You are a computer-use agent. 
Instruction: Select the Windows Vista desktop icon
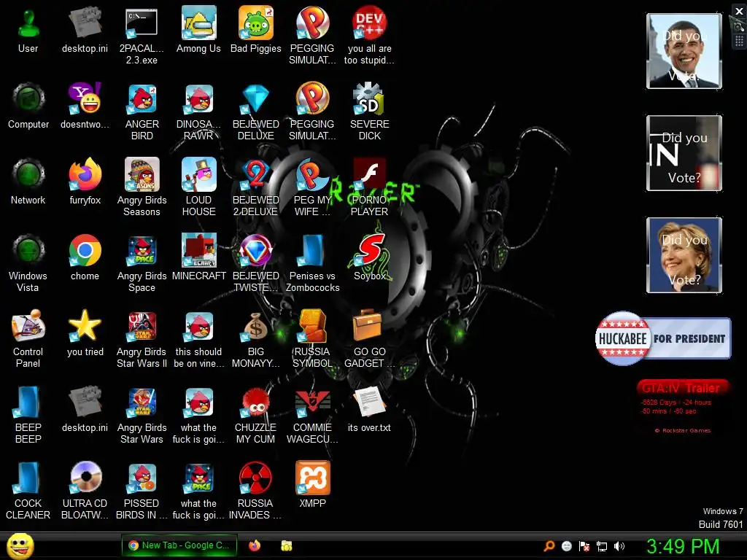[x=28, y=262]
